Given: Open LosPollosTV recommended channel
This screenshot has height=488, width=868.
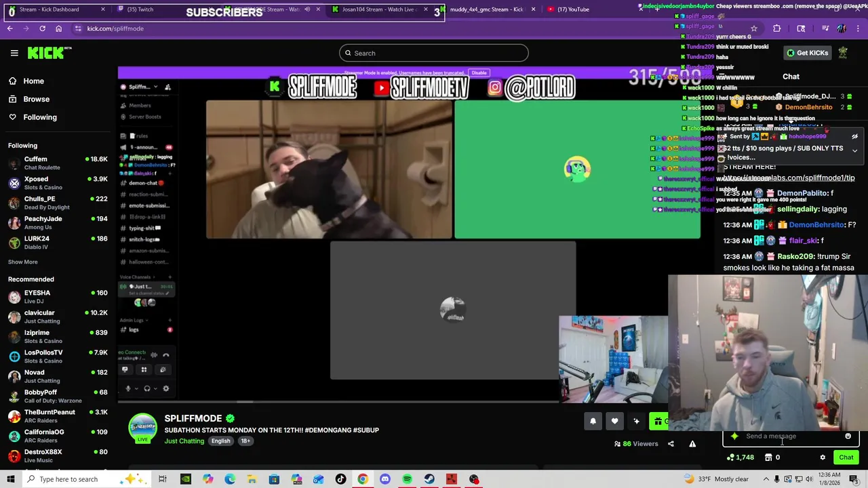Looking at the screenshot, I should pos(58,356).
